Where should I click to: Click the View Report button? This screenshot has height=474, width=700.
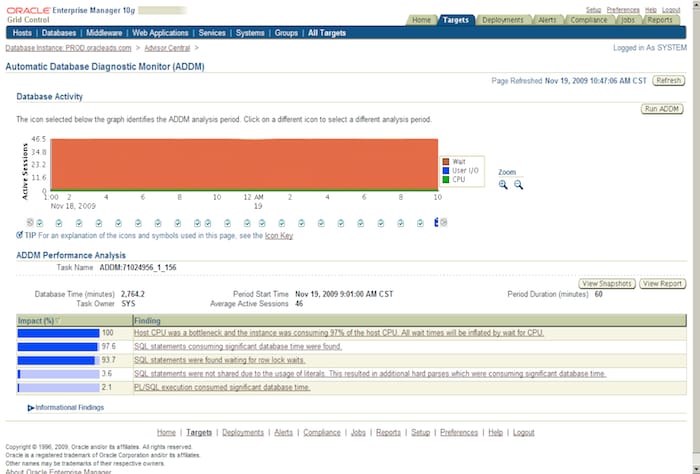click(662, 283)
